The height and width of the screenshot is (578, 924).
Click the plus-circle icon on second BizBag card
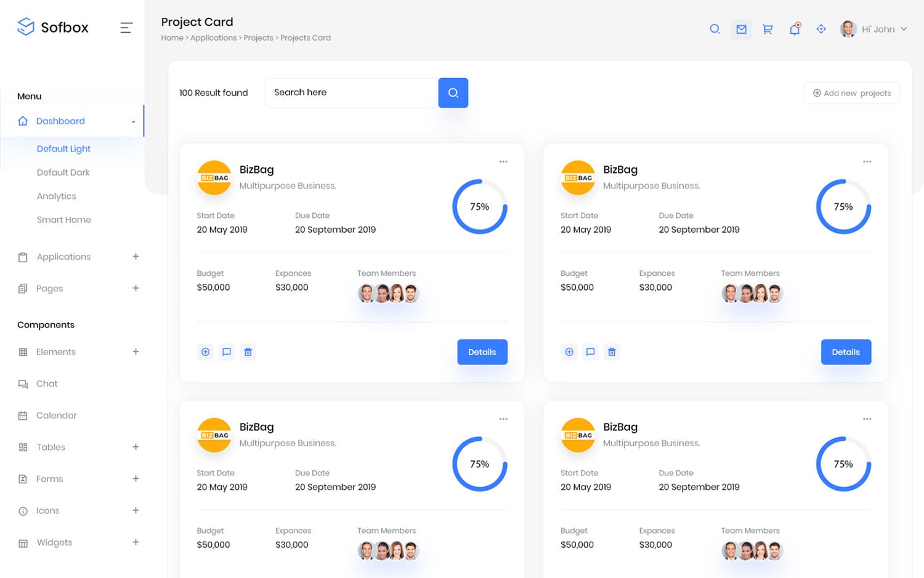coord(569,352)
